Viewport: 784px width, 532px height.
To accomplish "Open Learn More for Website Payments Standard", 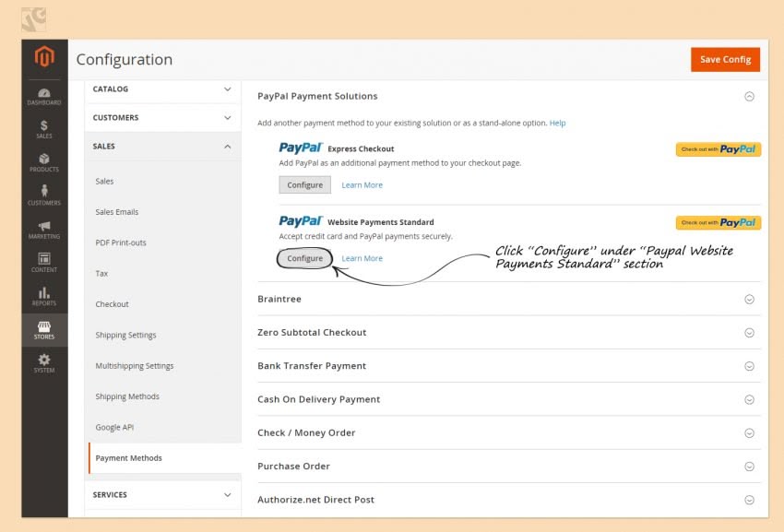I will click(x=362, y=258).
